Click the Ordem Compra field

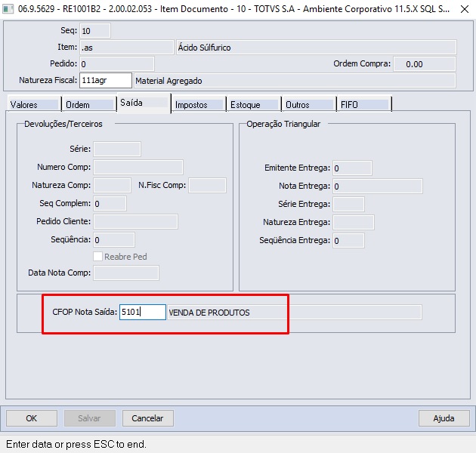pos(425,64)
